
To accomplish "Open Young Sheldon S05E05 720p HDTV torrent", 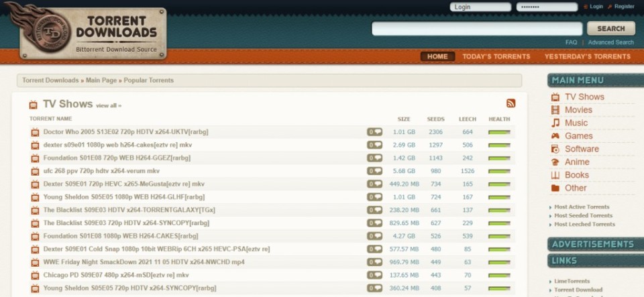I will coord(129,288).
